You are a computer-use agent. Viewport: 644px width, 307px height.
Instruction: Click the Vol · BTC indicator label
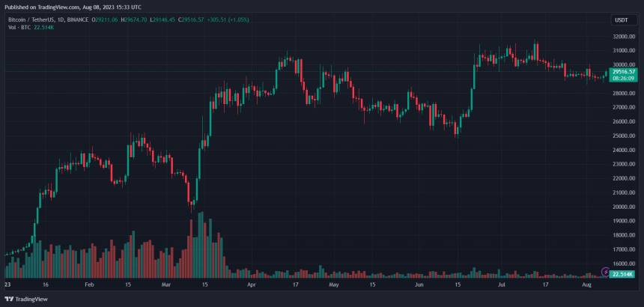pos(17,27)
